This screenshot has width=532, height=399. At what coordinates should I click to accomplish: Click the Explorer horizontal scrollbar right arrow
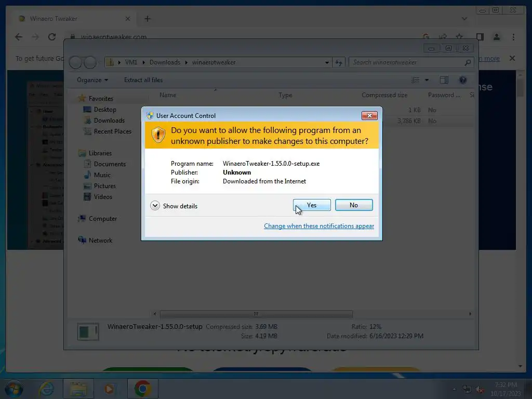pos(470,314)
